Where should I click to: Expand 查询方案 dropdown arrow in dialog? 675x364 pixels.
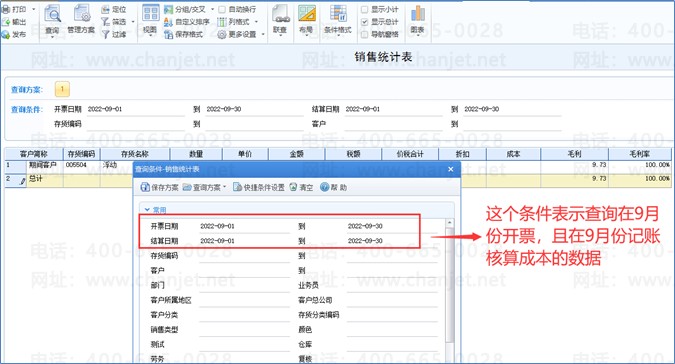coord(224,188)
